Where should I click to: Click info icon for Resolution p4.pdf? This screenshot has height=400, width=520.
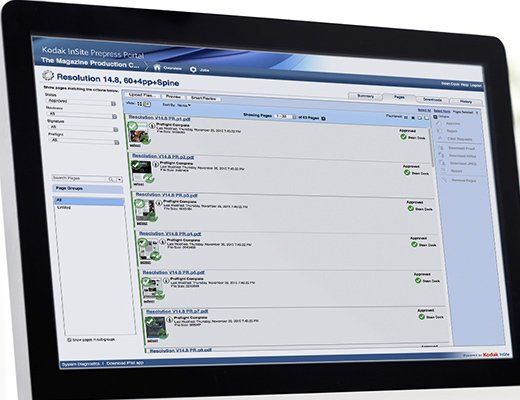coord(162,241)
